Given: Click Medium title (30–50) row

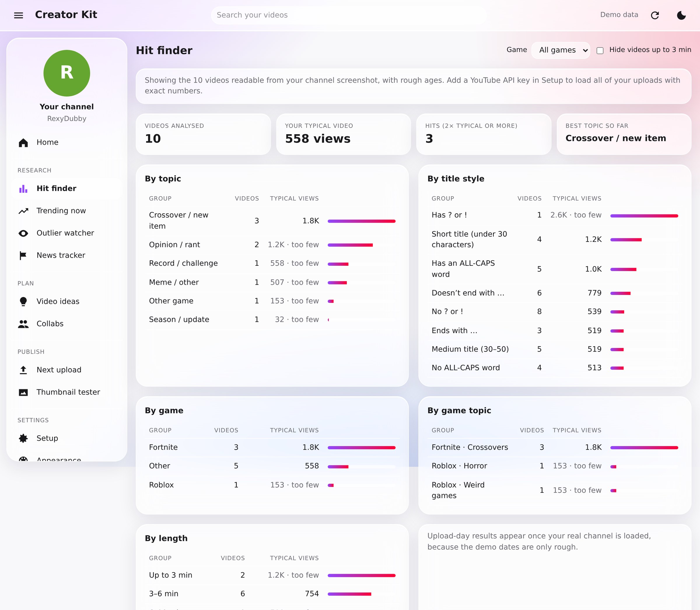Looking at the screenshot, I should click(555, 349).
